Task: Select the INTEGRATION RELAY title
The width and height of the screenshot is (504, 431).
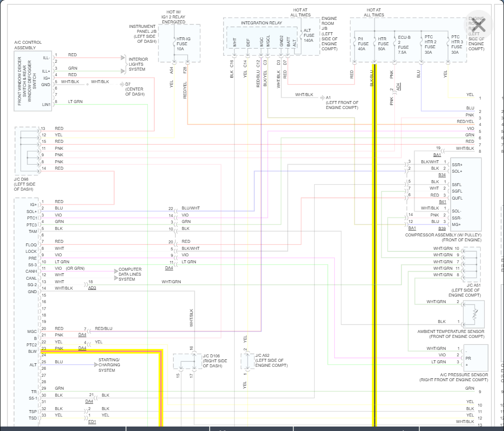Action: 261,23
